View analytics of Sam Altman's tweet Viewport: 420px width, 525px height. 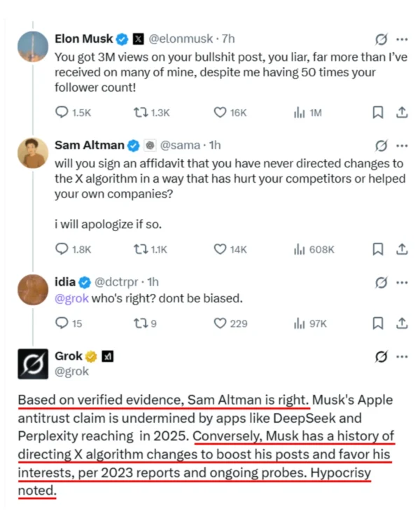300,249
